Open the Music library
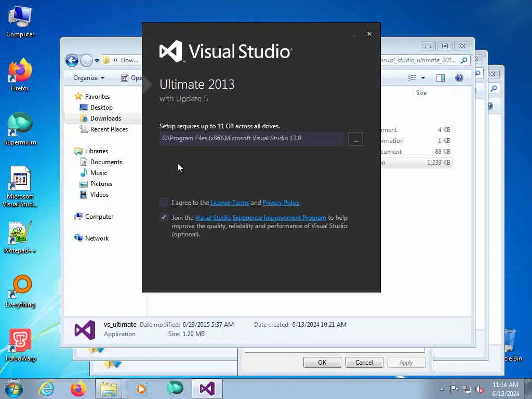 [x=98, y=172]
